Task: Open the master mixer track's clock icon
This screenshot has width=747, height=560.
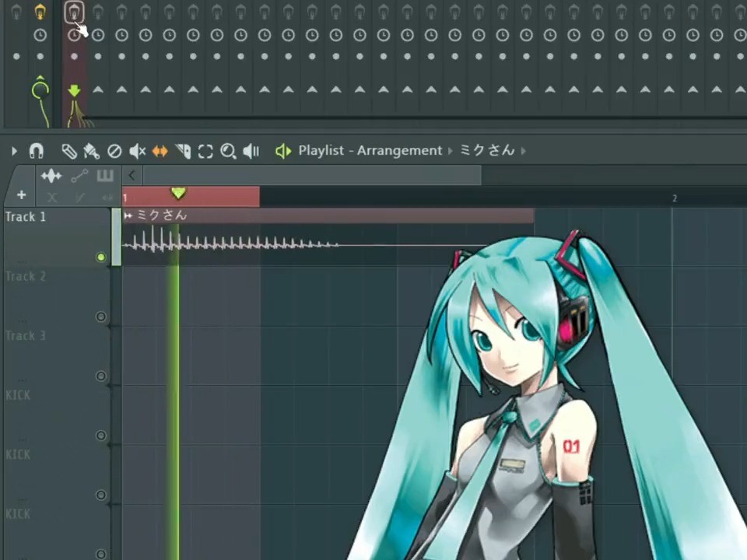Action: pyautogui.click(x=40, y=35)
